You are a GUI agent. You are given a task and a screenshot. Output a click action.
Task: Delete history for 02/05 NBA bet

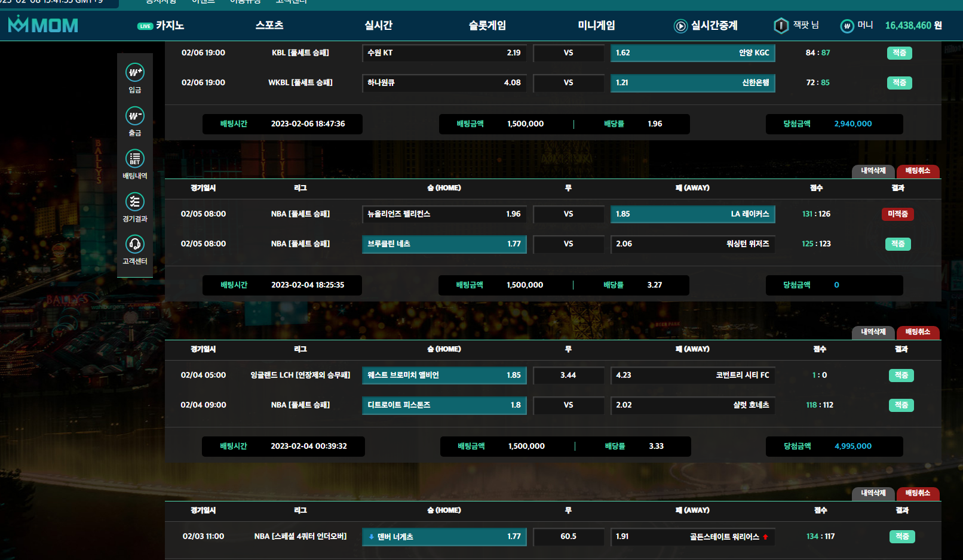click(873, 171)
